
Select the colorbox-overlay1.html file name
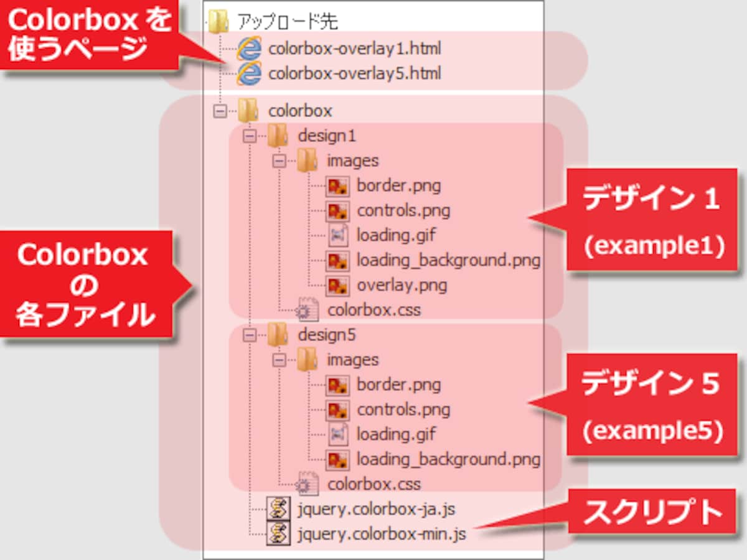(x=355, y=49)
